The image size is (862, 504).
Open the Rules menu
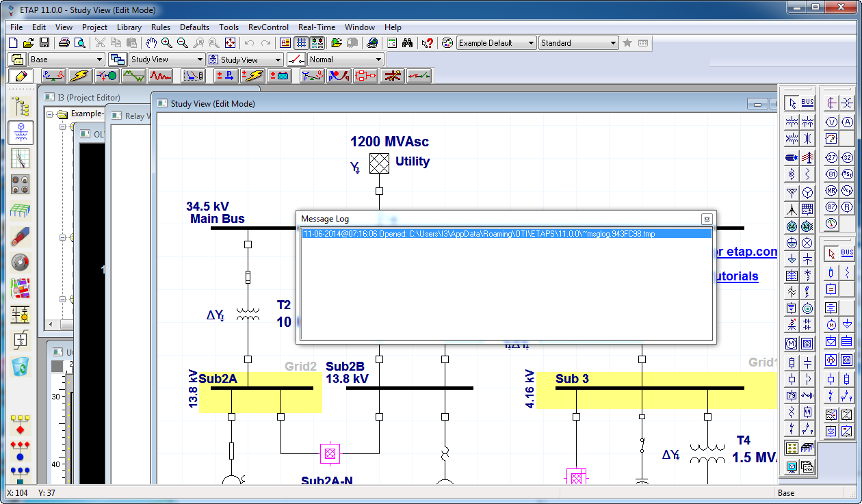pyautogui.click(x=161, y=27)
